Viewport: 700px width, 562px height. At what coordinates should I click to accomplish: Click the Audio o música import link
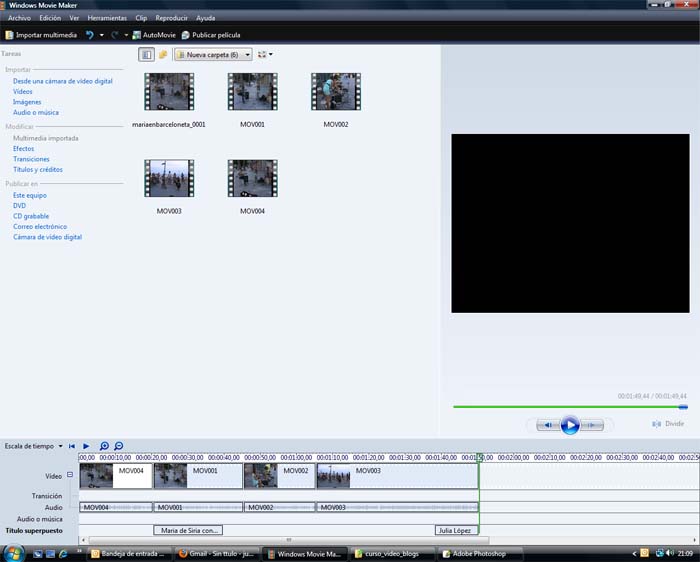point(36,112)
